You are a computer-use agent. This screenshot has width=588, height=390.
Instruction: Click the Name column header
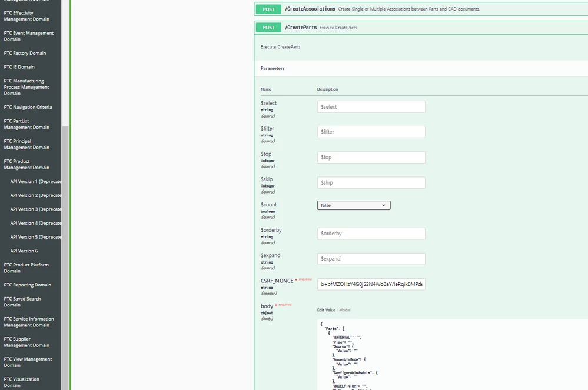(x=266, y=89)
